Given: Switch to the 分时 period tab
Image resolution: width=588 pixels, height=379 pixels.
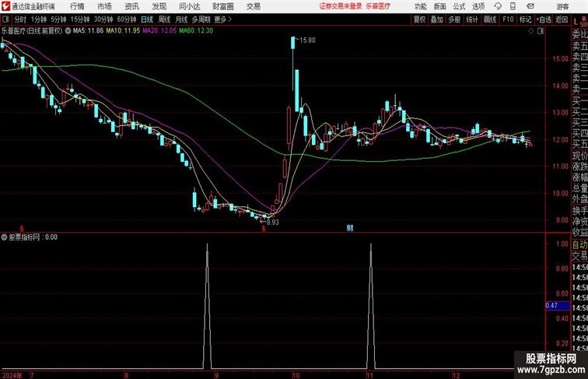Looking at the screenshot, I should 20,19.
